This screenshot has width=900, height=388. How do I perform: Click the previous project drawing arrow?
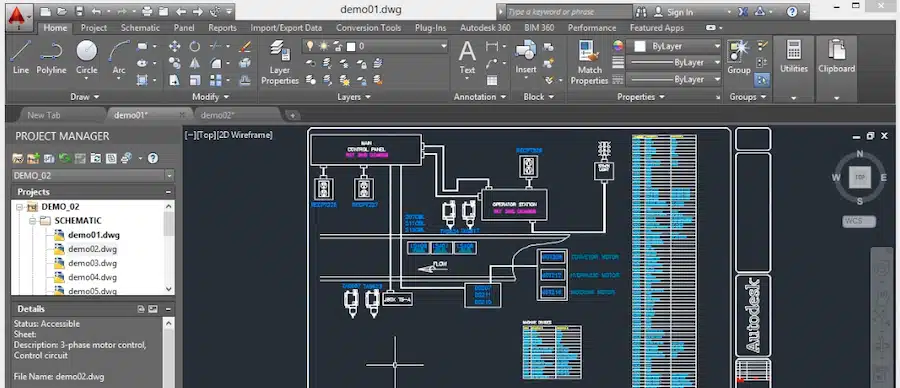[x=181, y=11]
